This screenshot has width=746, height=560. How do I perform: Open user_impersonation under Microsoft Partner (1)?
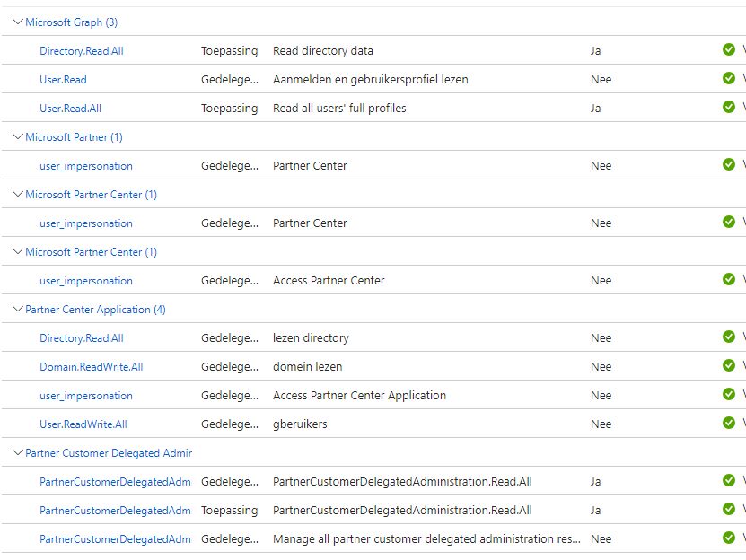[x=86, y=166]
